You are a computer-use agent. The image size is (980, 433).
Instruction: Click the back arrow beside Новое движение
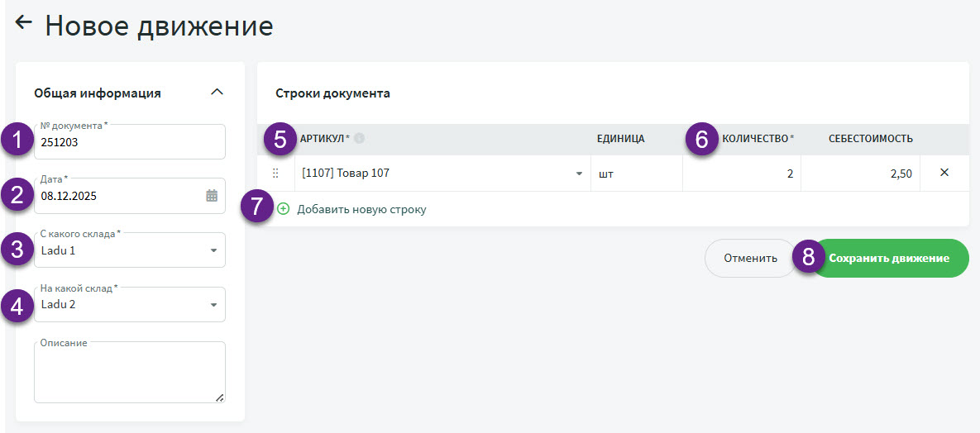23,22
